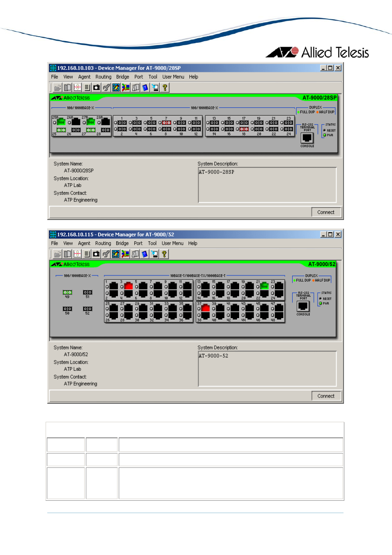
Task: Click the Open folder icon in AT-9000/52 toolbar
Action: 58,254
